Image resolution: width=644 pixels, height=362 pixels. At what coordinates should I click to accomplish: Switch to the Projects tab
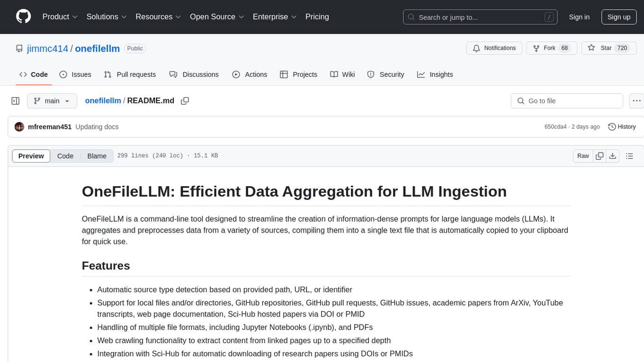(x=298, y=74)
